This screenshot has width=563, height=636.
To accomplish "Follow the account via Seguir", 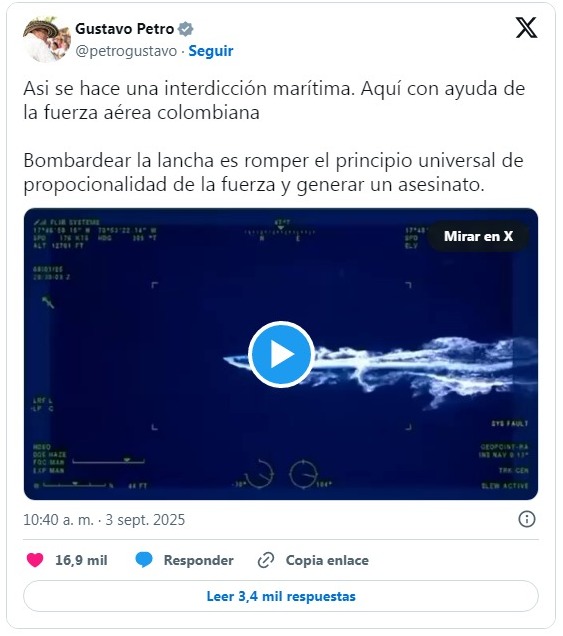I will [x=211, y=51].
